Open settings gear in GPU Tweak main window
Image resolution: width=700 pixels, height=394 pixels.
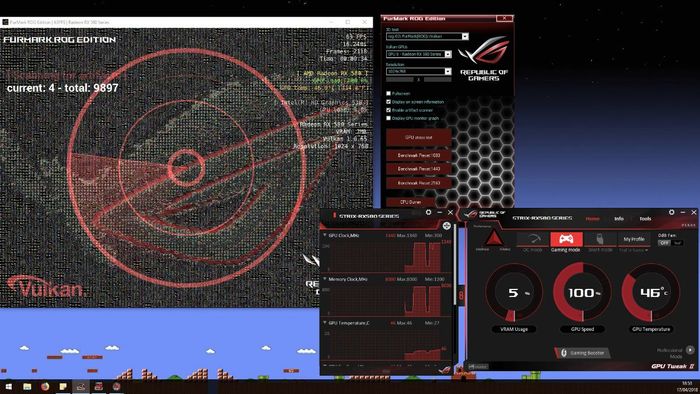click(671, 212)
